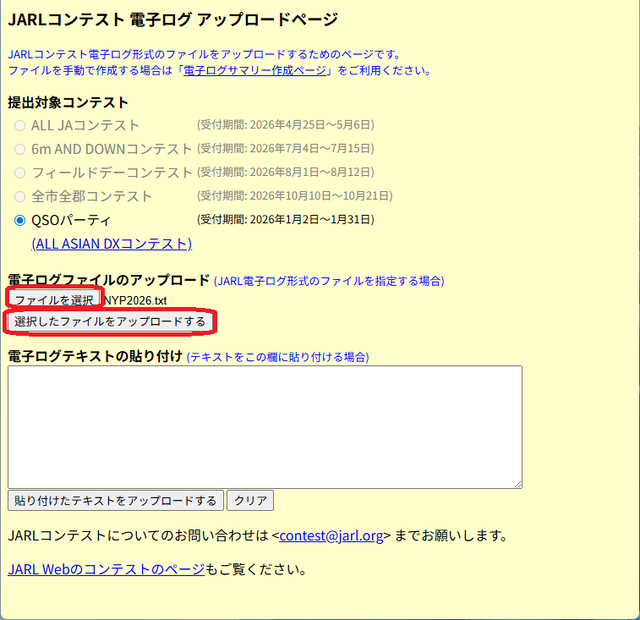Image resolution: width=640 pixels, height=620 pixels.
Task: Click the ファイルを選択 button
Action: click(x=54, y=300)
